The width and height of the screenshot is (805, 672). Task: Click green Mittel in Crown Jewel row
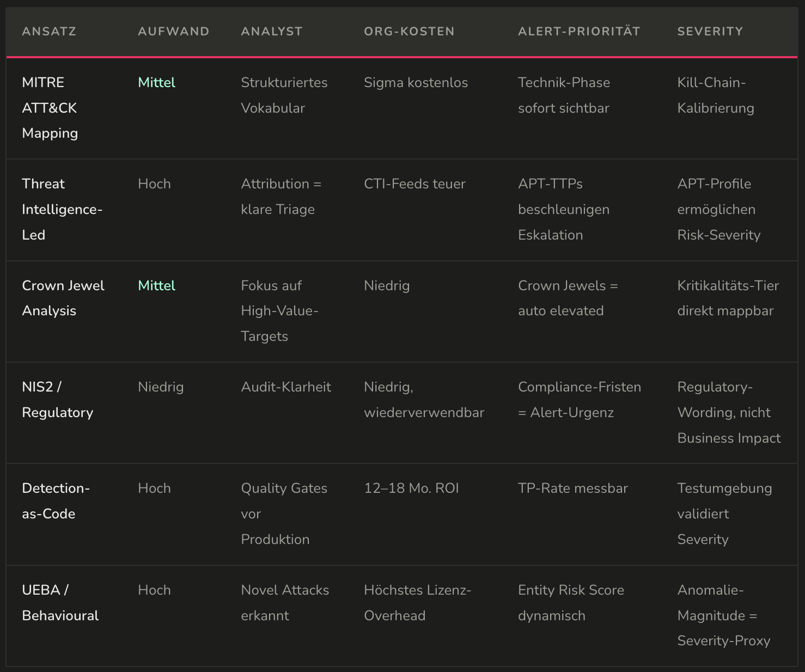[156, 286]
